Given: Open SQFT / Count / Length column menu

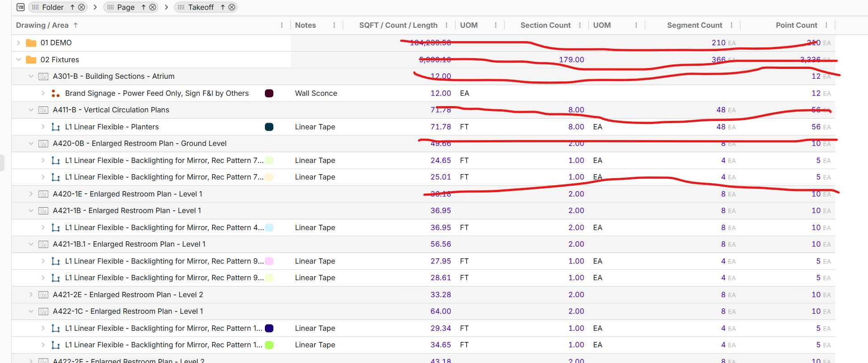Looking at the screenshot, I should tap(447, 26).
